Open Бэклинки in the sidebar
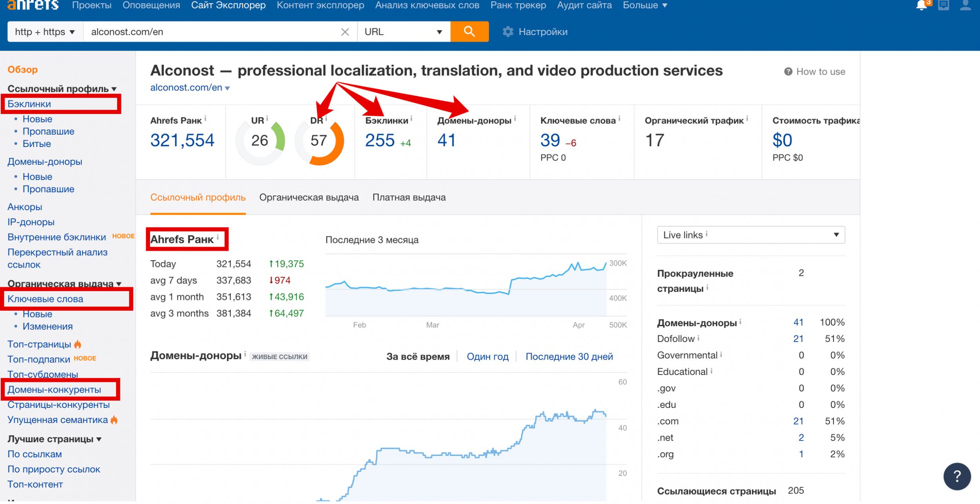The height and width of the screenshot is (504, 980). [29, 104]
